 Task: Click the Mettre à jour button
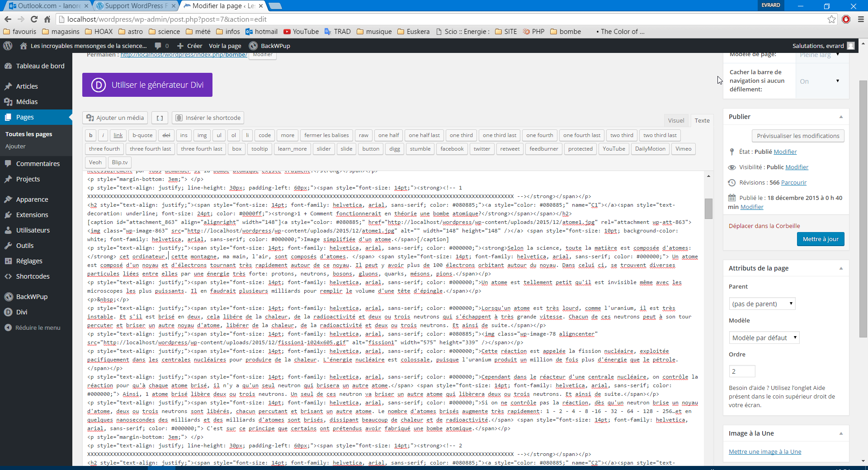(821, 239)
